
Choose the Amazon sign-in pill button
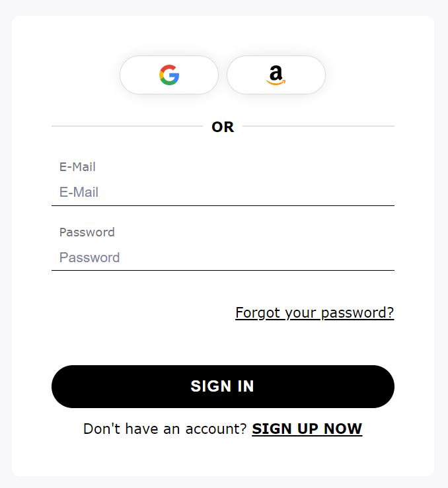point(276,75)
